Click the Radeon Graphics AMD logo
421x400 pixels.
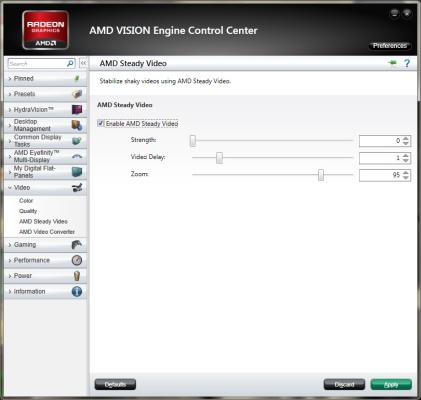[x=45, y=30]
